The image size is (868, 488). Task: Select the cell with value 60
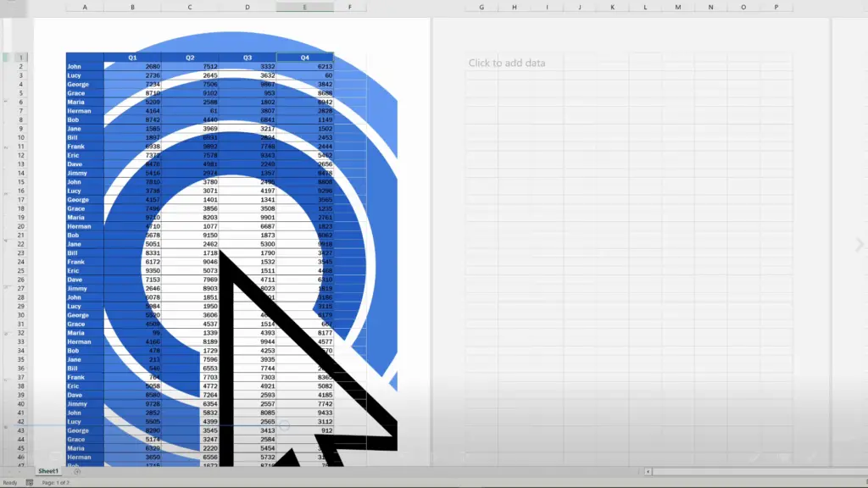[x=305, y=75]
